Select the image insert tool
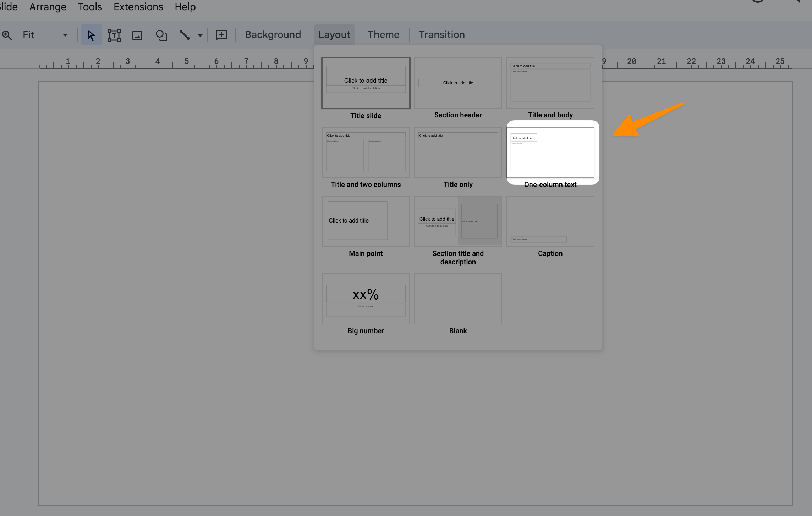Screen dimensions: 812x516 [x=137, y=34]
